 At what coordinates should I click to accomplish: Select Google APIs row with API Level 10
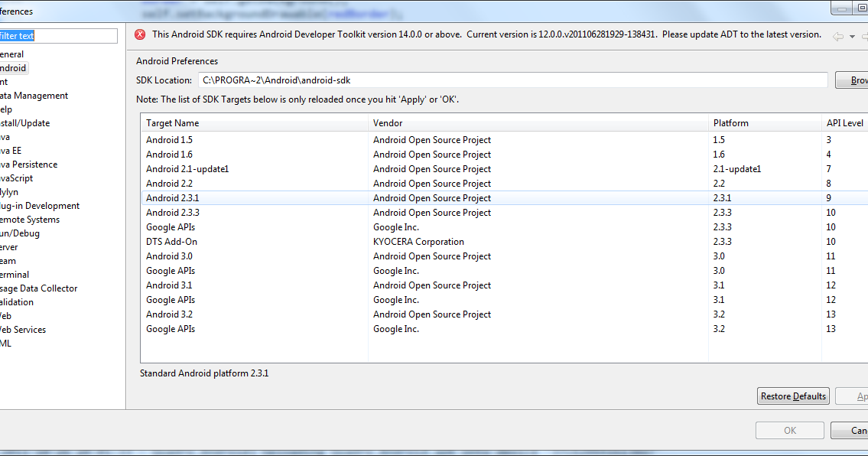[x=504, y=227]
